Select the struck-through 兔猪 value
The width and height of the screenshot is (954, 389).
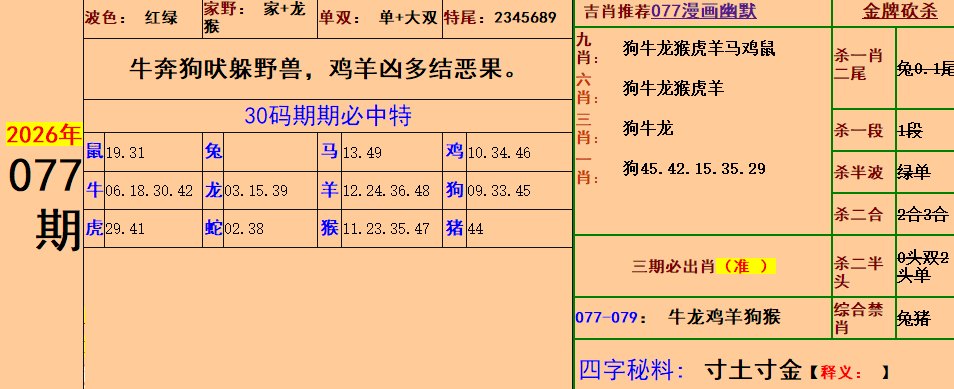tap(914, 318)
